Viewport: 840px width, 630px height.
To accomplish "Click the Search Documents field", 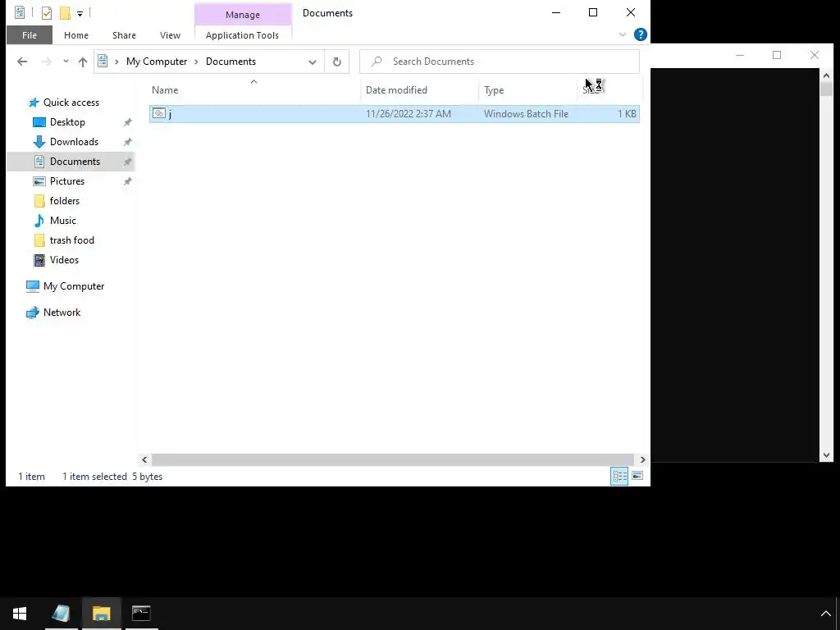I will point(500,62).
